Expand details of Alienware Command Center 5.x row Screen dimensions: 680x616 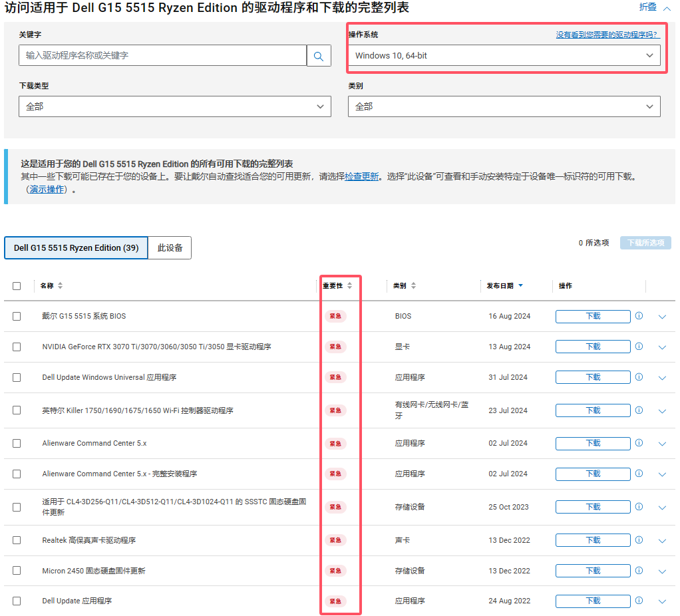coord(662,443)
